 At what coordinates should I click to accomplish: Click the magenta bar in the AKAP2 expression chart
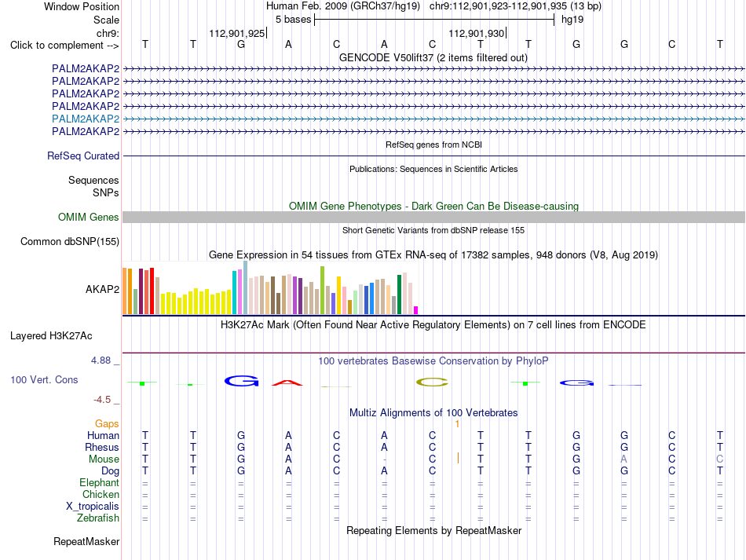[x=416, y=310]
